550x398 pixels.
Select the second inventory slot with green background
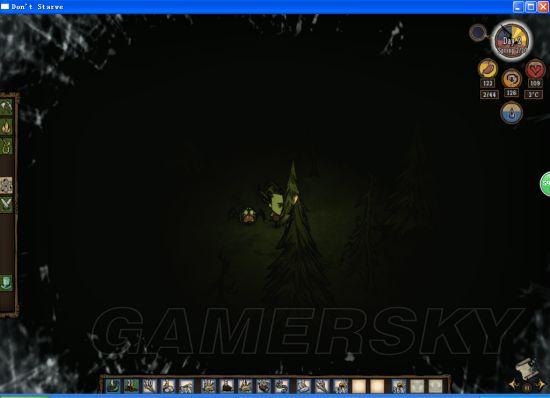click(131, 386)
